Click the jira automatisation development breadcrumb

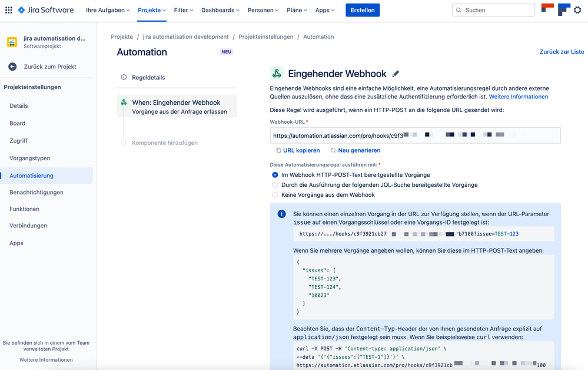coord(185,37)
